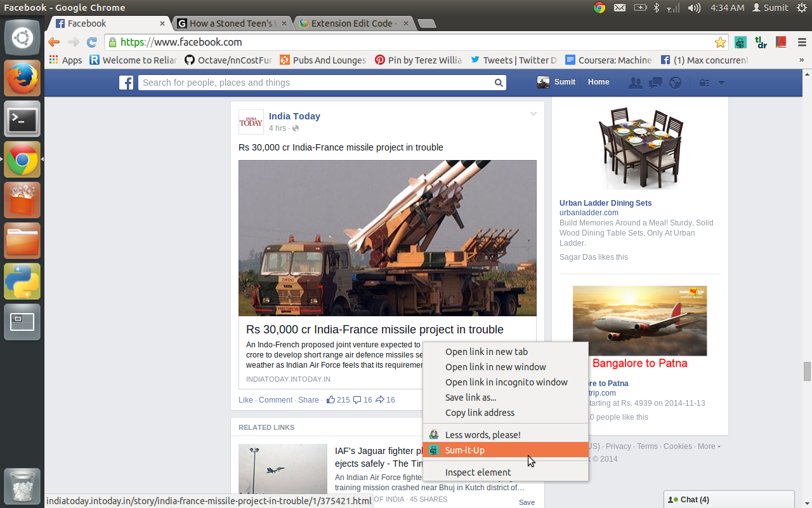This screenshot has width=812, height=508.
Task: Click the Privacy footer link
Action: [x=618, y=446]
